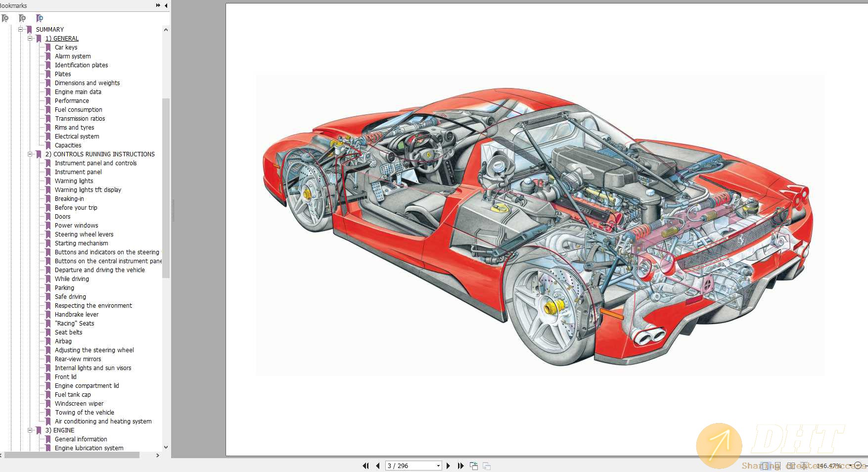Open the page number dropdown arrow
Screen dimensions: 868x472
point(438,466)
